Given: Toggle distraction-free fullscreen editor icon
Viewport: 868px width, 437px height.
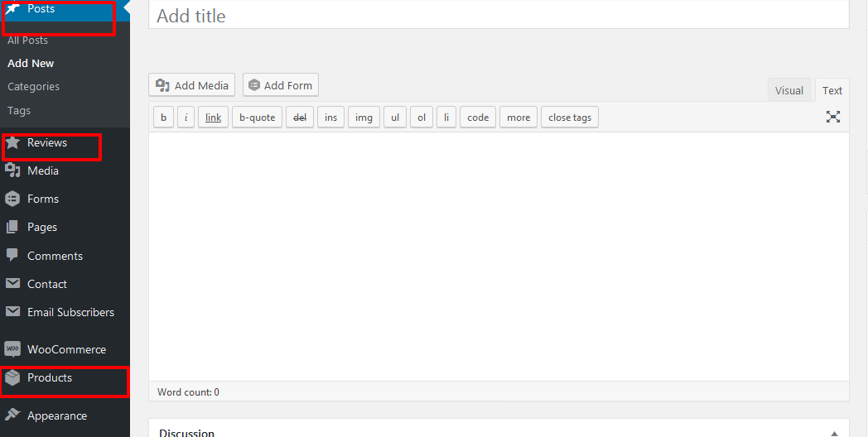Looking at the screenshot, I should tap(833, 117).
